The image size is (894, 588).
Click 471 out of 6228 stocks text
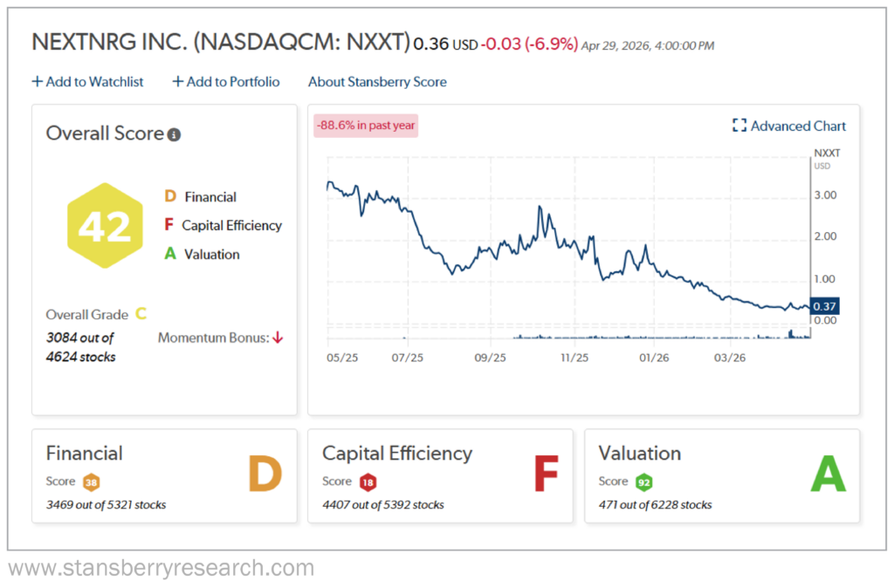click(x=655, y=505)
